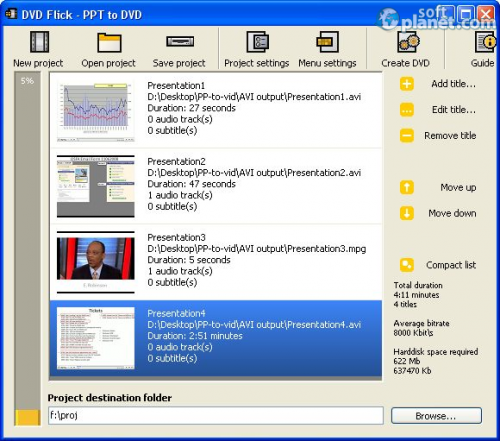Open the Open project folder icon
Viewport: 500px width, 441px height.
tap(109, 42)
